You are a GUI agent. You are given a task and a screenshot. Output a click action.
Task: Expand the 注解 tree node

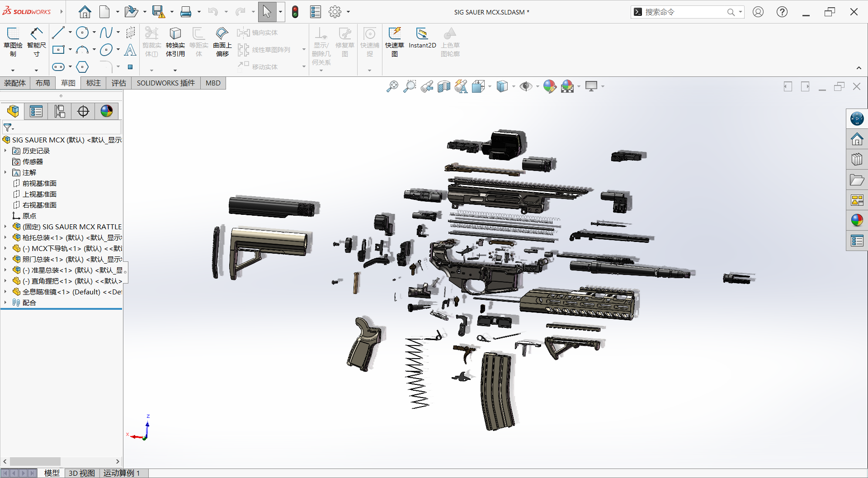click(5, 172)
